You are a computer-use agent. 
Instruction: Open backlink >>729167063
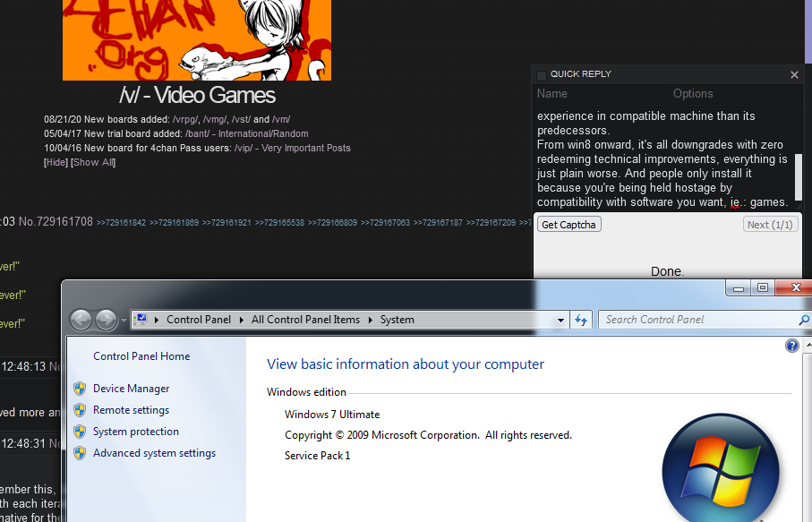pyautogui.click(x=385, y=223)
